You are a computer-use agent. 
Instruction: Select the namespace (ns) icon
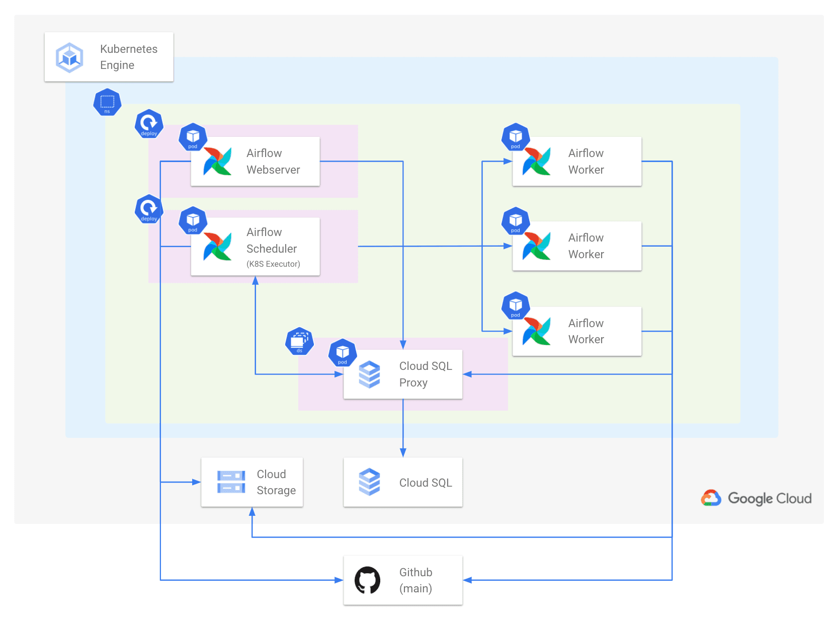pyautogui.click(x=107, y=102)
